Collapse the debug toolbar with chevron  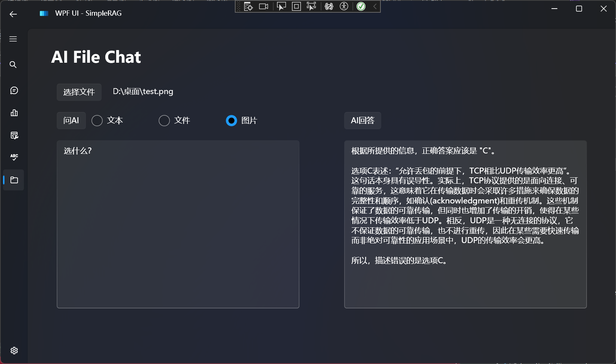tap(375, 6)
